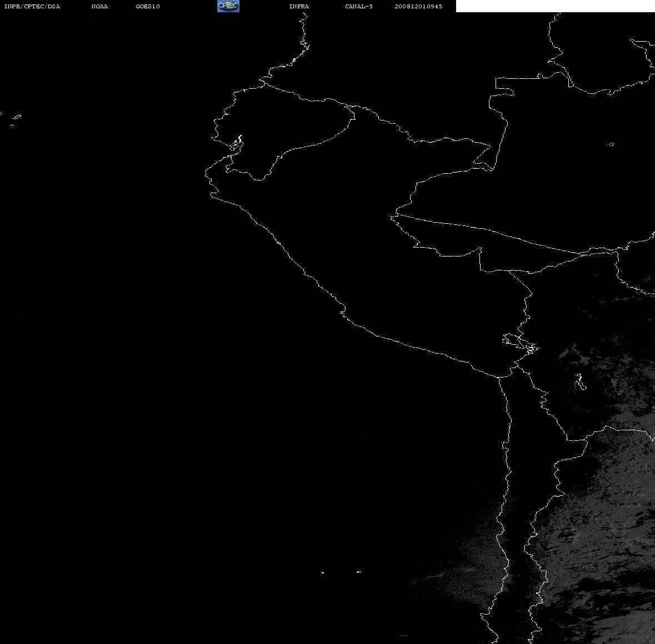Screen dimensions: 655x644
Task: Click the "INFRA" header label
Action: pos(299,6)
